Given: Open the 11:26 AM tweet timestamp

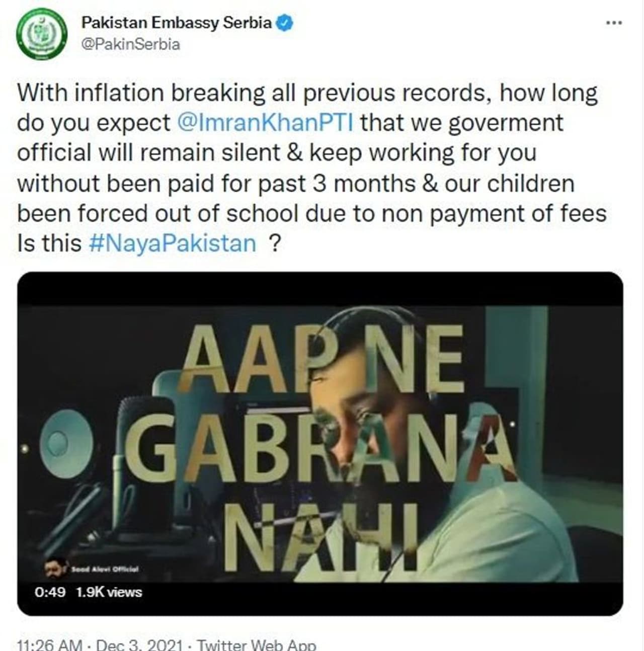Looking at the screenshot, I should pos(49,644).
